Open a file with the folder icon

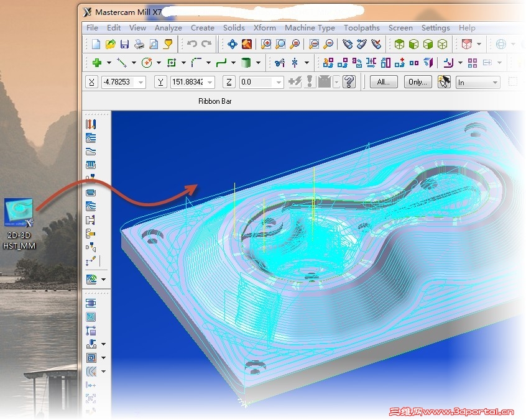(111, 44)
